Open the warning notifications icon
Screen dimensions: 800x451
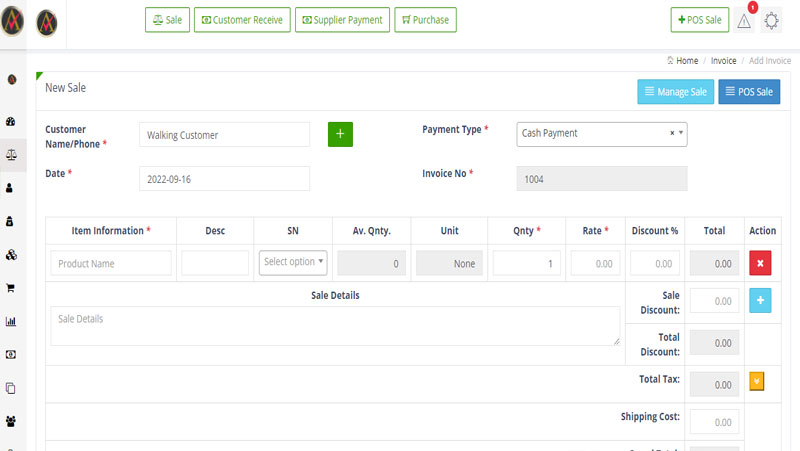(744, 20)
